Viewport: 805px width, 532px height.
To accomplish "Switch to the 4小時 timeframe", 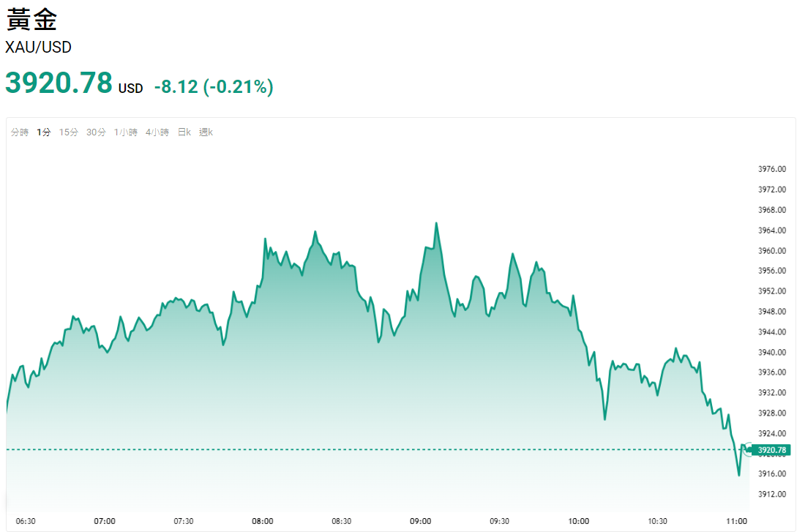I will pyautogui.click(x=157, y=132).
